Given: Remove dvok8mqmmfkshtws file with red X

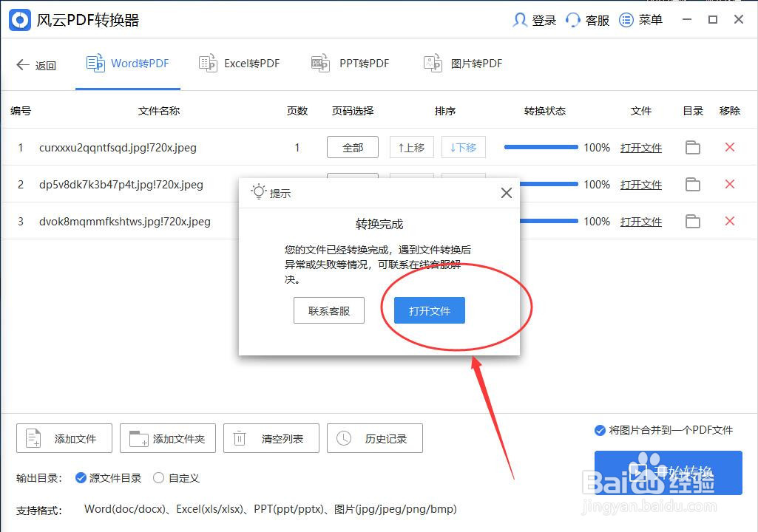Looking at the screenshot, I should pos(730,221).
